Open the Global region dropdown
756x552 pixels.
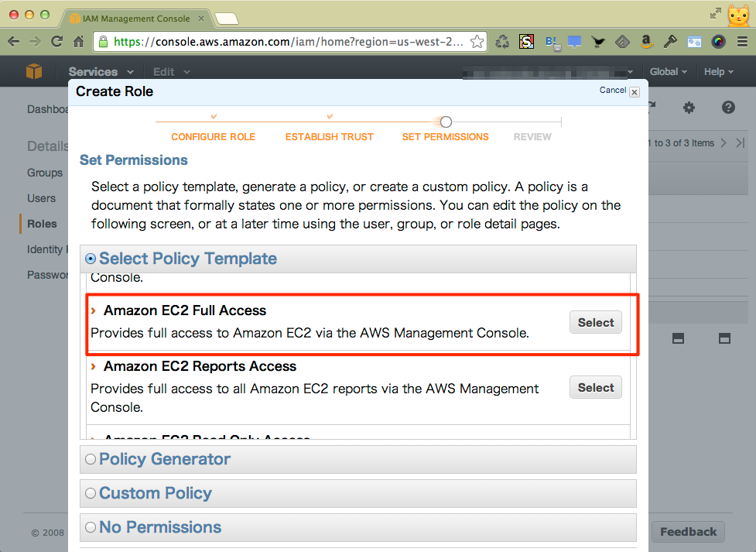pos(668,72)
